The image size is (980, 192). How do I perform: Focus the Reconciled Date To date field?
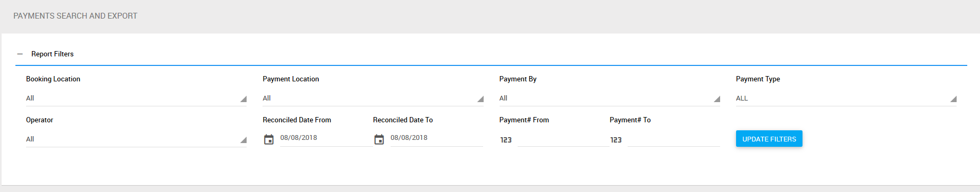click(x=437, y=138)
